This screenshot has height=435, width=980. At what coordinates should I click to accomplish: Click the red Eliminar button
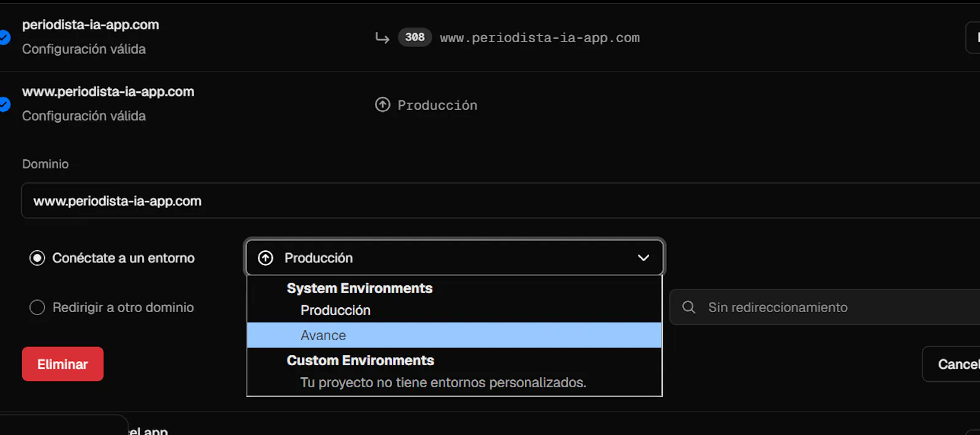[x=62, y=364]
